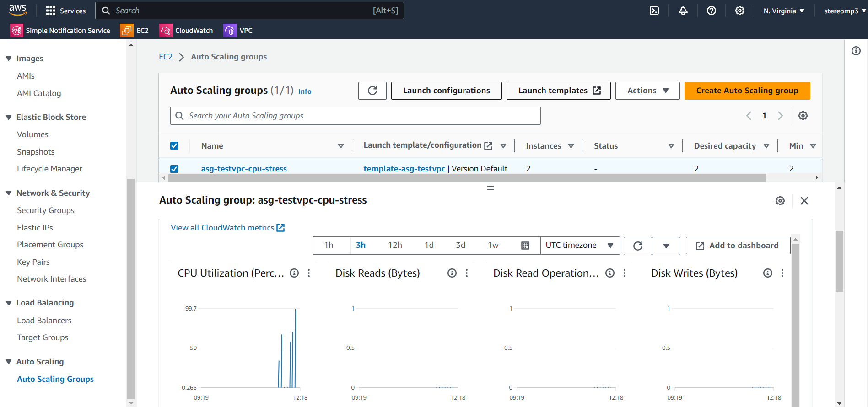Click info icon on CPU Utilization chart
Image resolution: width=868 pixels, height=407 pixels.
tap(294, 273)
